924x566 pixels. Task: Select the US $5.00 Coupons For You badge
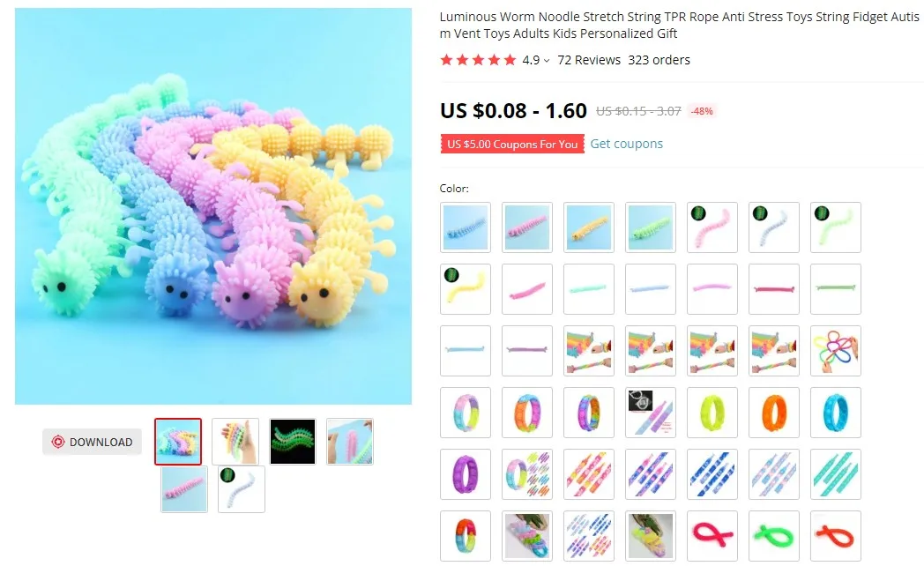tap(512, 145)
